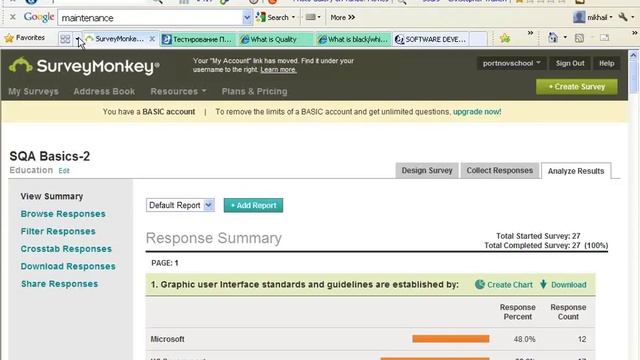Open the Help page
Image resolution: width=640 pixels, height=360 pixels.
click(607, 63)
